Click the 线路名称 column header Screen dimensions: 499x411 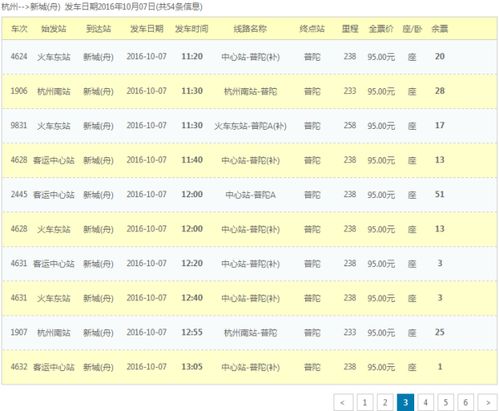point(250,29)
